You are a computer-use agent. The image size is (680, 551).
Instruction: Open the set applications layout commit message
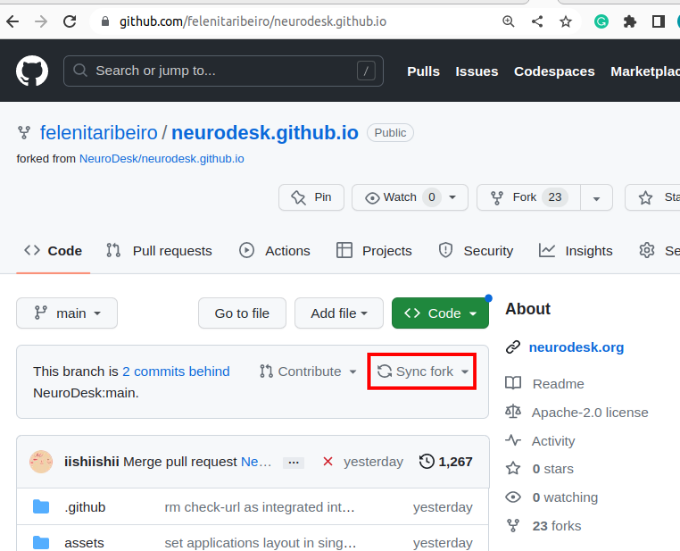tap(260, 543)
